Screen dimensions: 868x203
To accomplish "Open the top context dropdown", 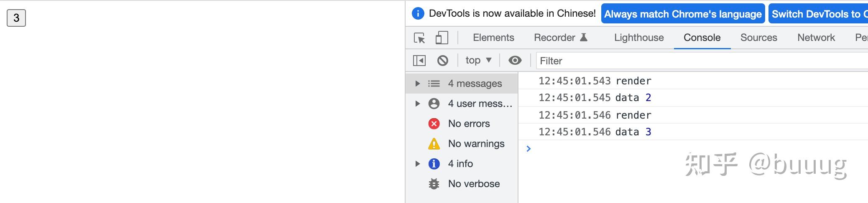I will coord(478,61).
